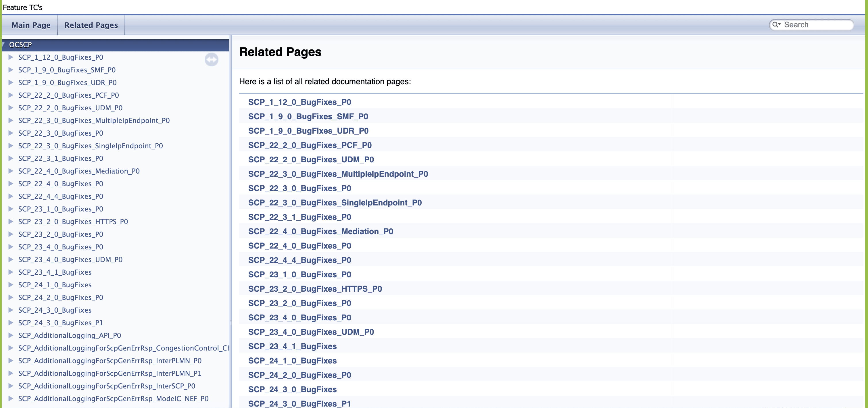868x408 pixels.
Task: Open the SCP_22_3_0_BugFixes_MultipleIpEndpoint_P0 link
Action: click(338, 174)
